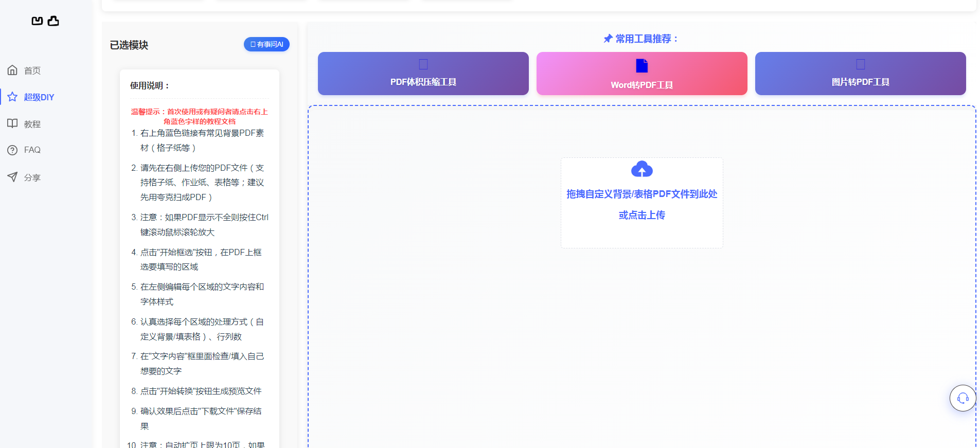
Task: Click the 拖拽自定义背景 upload drop zone text
Action: tap(642, 194)
